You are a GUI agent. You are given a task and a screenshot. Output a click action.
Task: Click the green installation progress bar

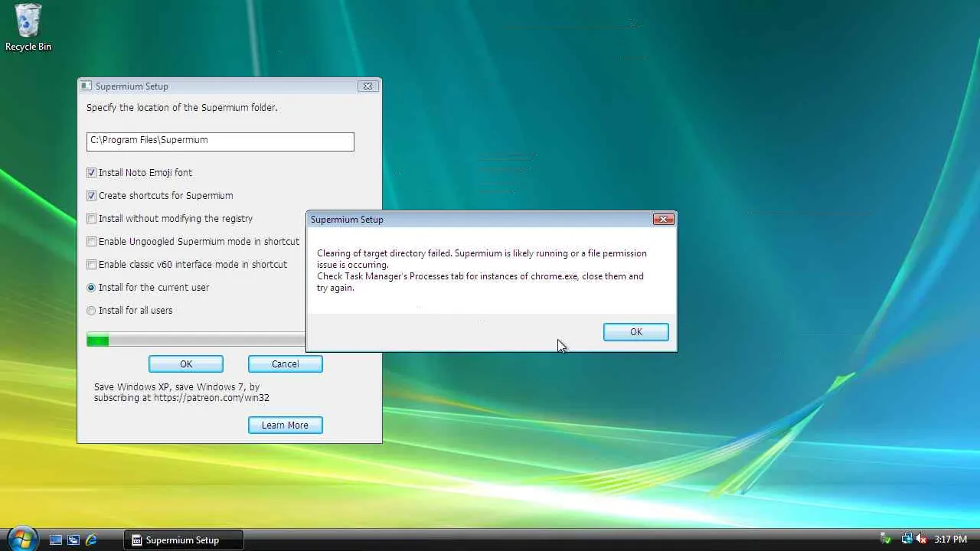point(196,341)
